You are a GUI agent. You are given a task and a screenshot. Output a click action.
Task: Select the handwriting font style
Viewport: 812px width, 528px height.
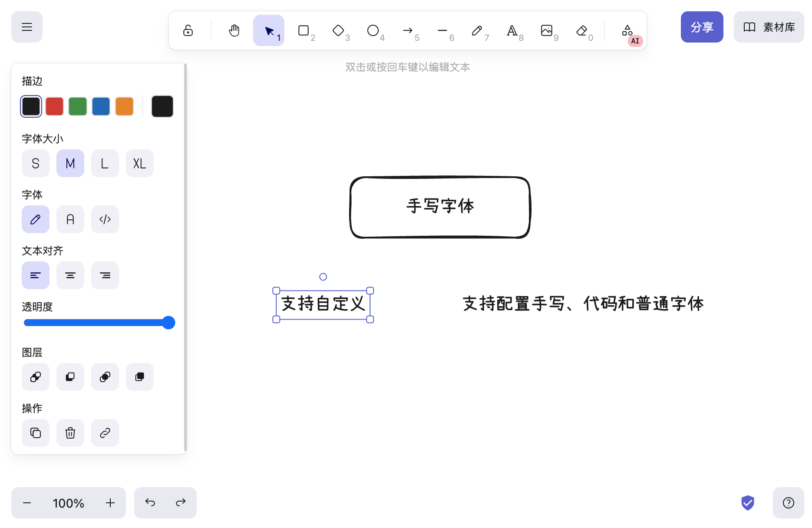click(x=36, y=219)
